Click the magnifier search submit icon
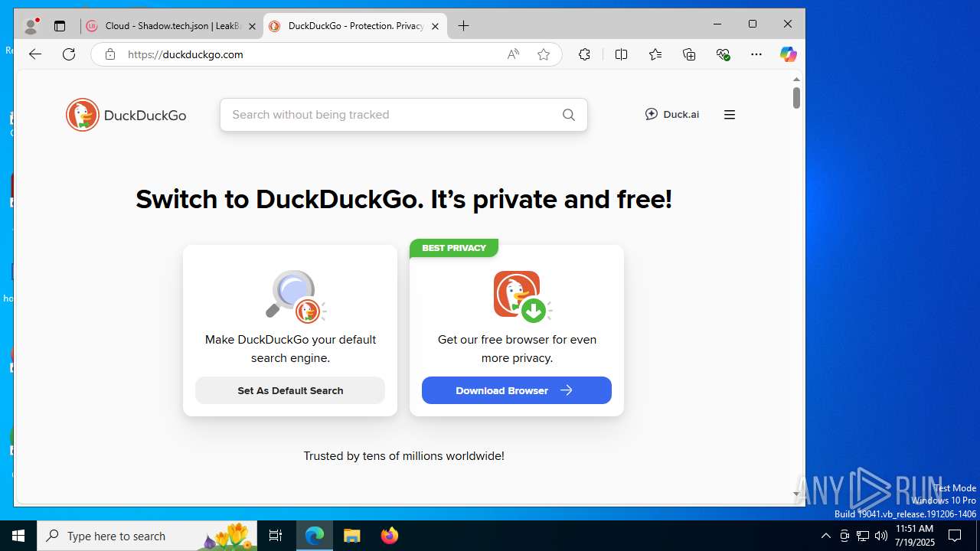 coord(569,115)
